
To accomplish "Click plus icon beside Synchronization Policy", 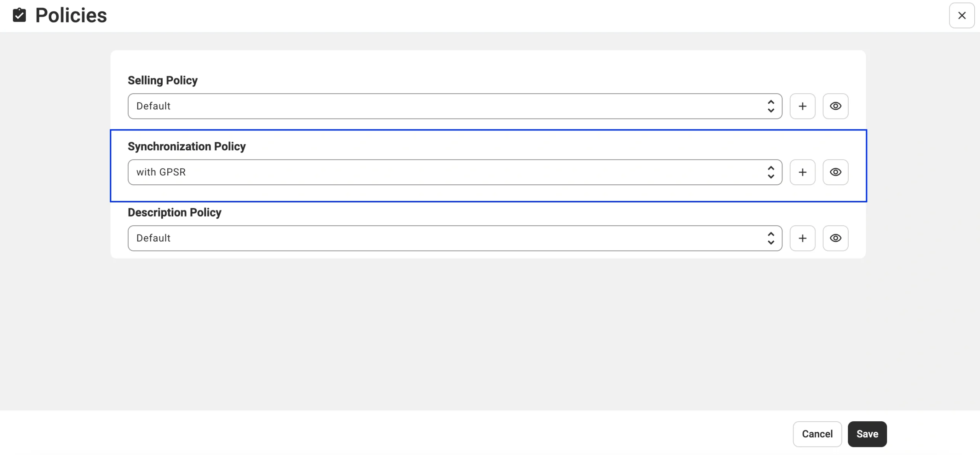I will pos(802,172).
